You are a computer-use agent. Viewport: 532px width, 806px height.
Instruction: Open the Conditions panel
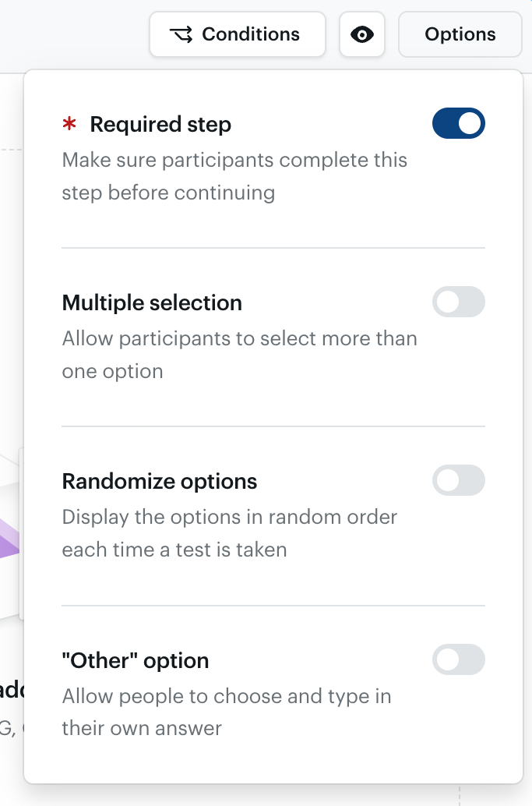tap(238, 34)
